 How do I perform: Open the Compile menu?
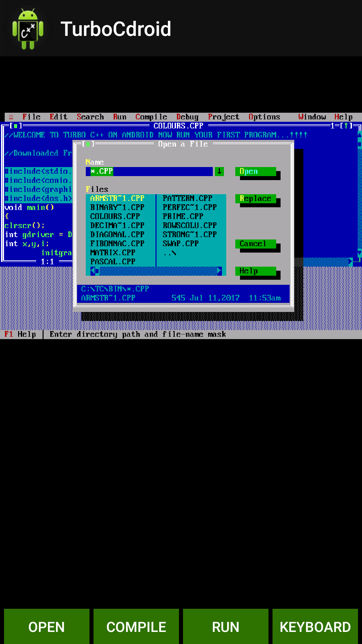(151, 117)
